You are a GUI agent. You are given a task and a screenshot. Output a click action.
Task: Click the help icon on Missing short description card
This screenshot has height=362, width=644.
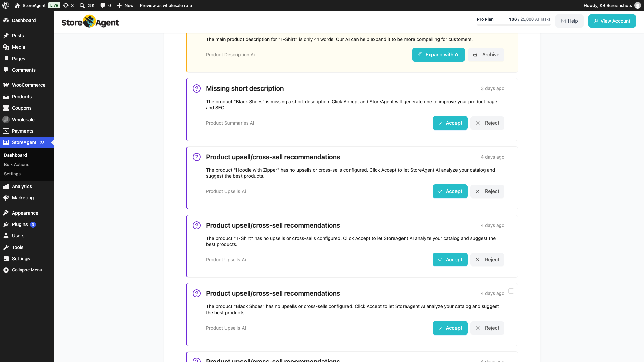point(197,88)
